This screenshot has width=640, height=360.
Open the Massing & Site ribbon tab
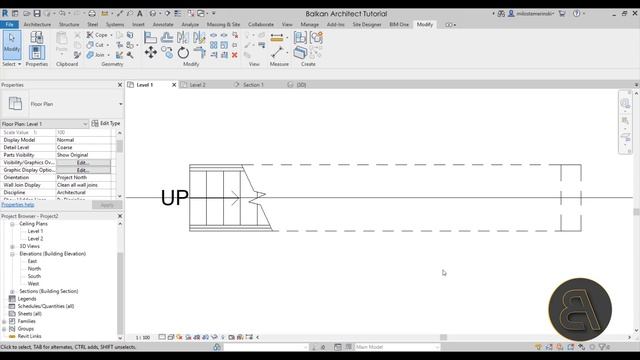223,24
